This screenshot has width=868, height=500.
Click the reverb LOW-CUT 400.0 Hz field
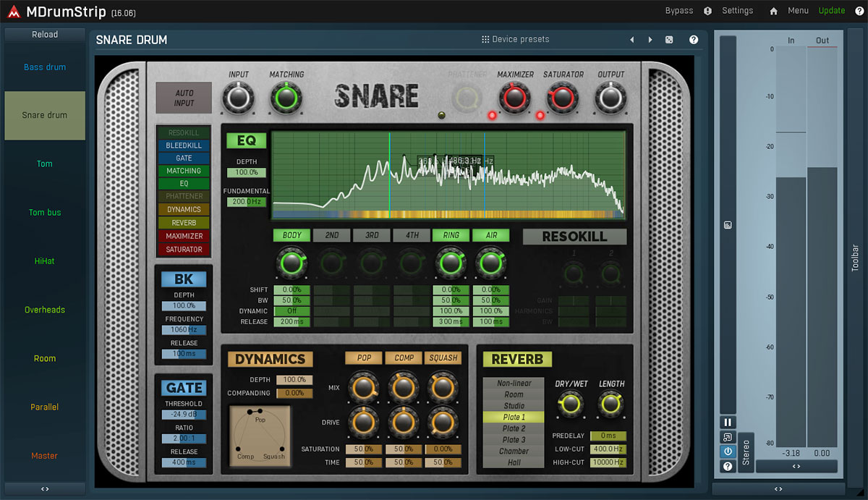[x=608, y=449]
